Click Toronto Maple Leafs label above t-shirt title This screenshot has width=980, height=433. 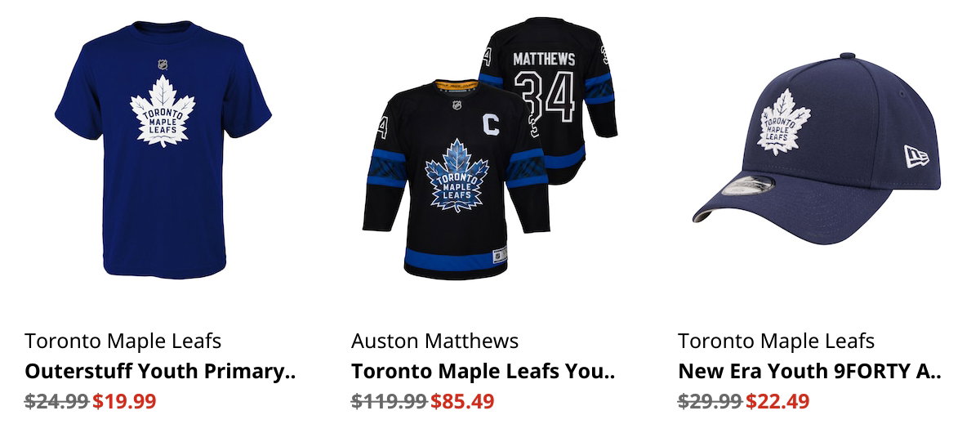coord(122,341)
